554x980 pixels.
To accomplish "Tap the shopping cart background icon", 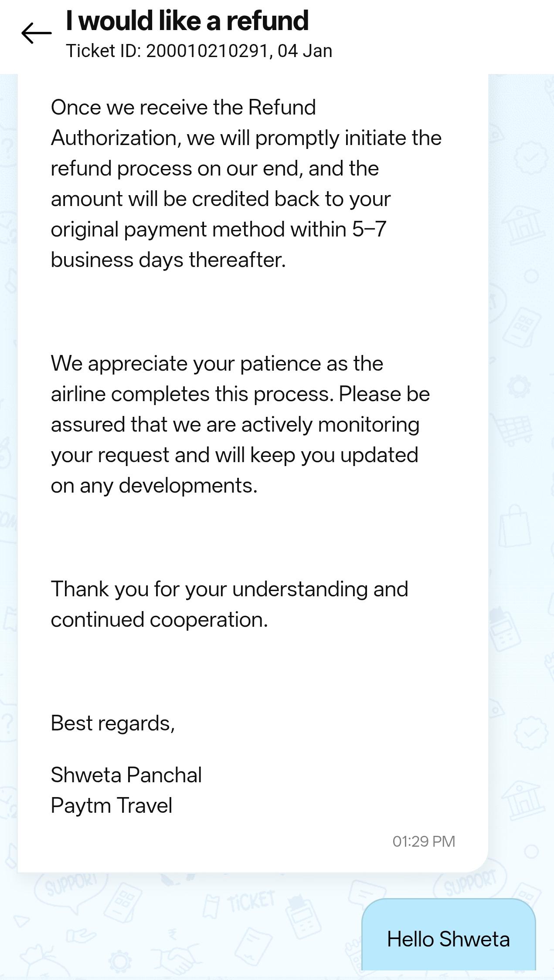I will [x=513, y=429].
